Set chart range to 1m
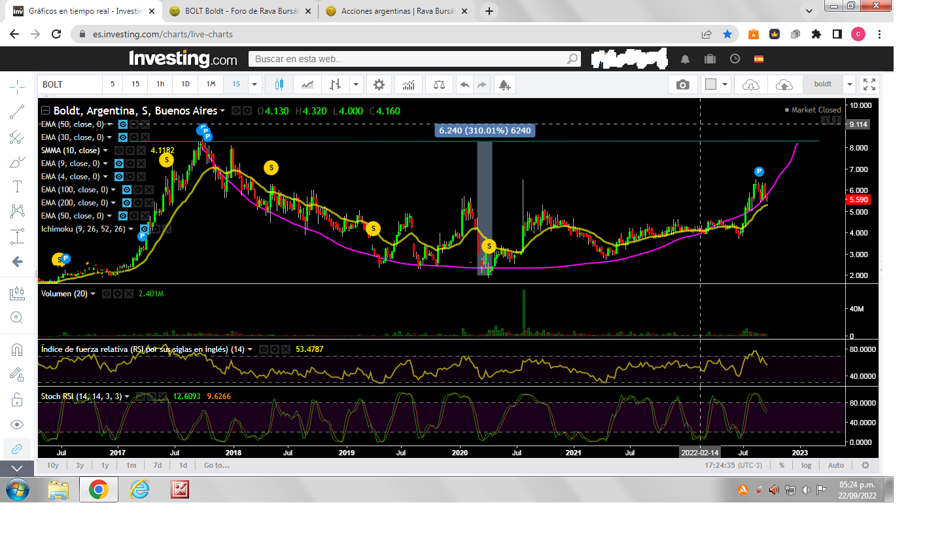 point(131,465)
